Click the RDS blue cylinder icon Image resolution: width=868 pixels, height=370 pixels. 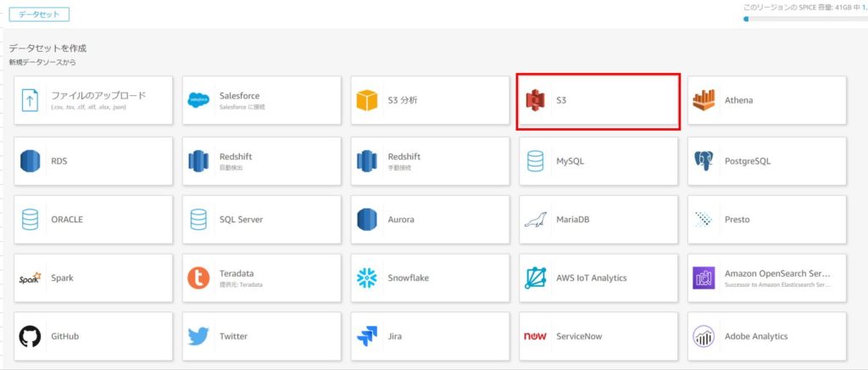pyautogui.click(x=30, y=161)
